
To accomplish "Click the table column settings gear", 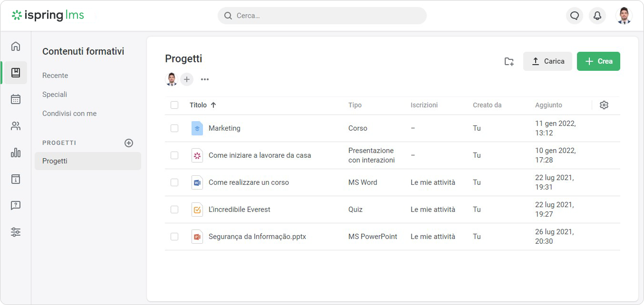I will 604,105.
